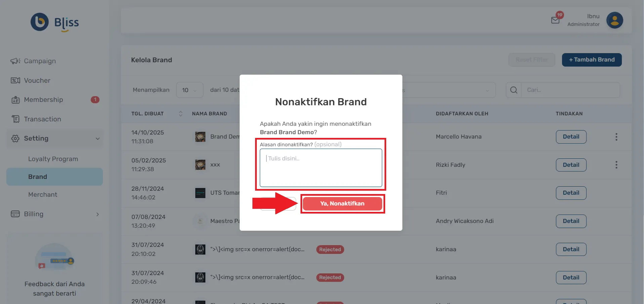
Task: Select the Brand submenu item
Action: (x=37, y=177)
